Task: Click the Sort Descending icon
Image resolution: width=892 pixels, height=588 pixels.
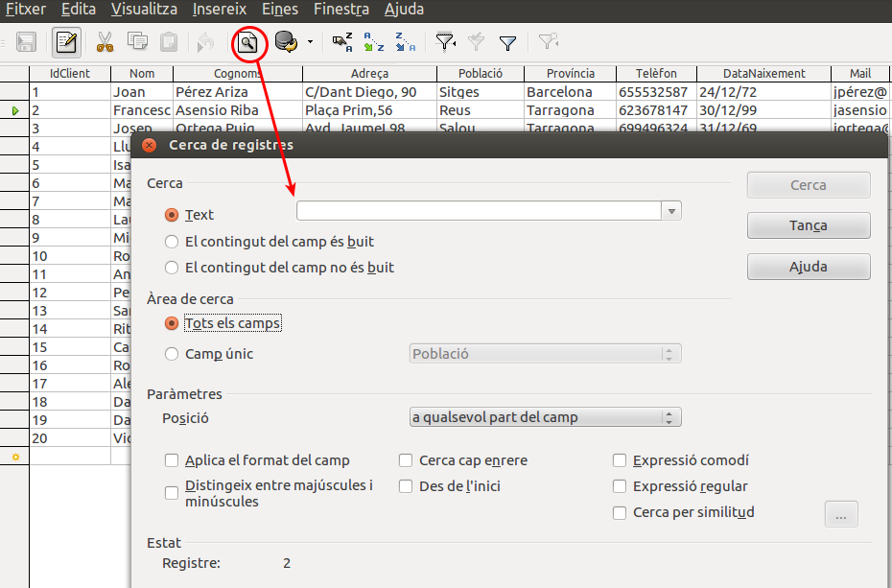Action: [x=406, y=42]
